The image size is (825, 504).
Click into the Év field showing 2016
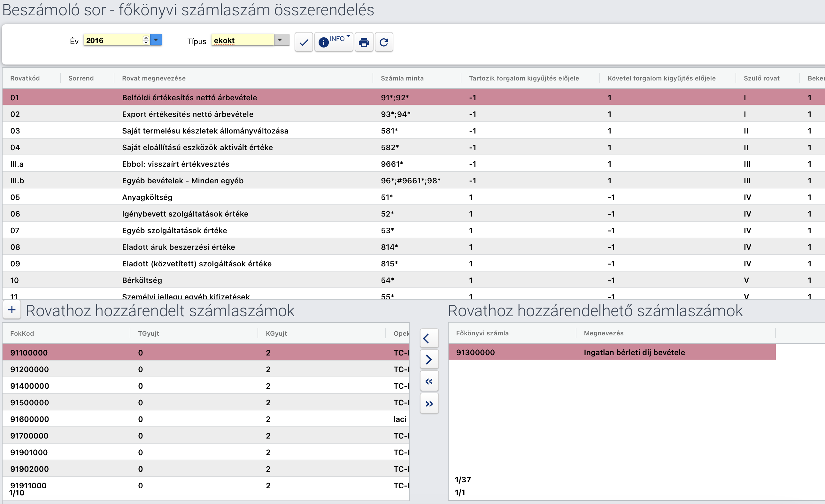[x=113, y=40]
